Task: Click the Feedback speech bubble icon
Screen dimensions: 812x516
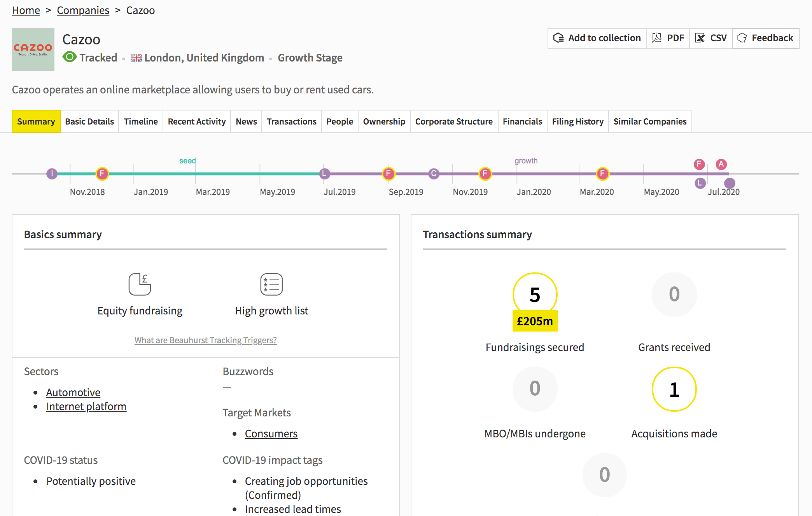Action: (x=742, y=38)
